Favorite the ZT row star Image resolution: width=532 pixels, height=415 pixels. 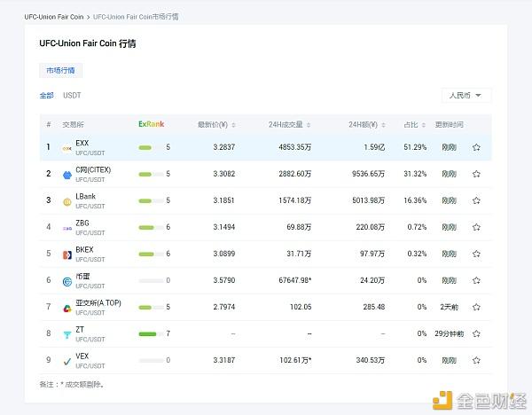(x=476, y=333)
